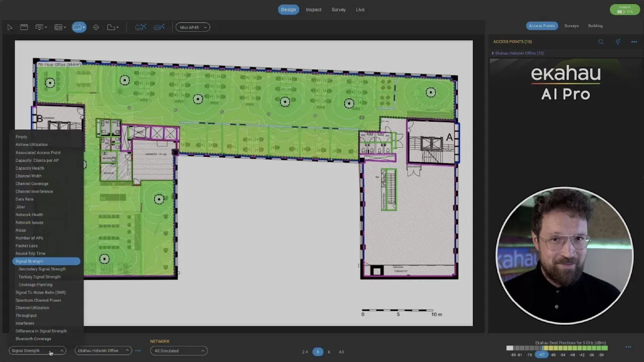
Task: Open the Building panel tab
Action: click(x=595, y=26)
